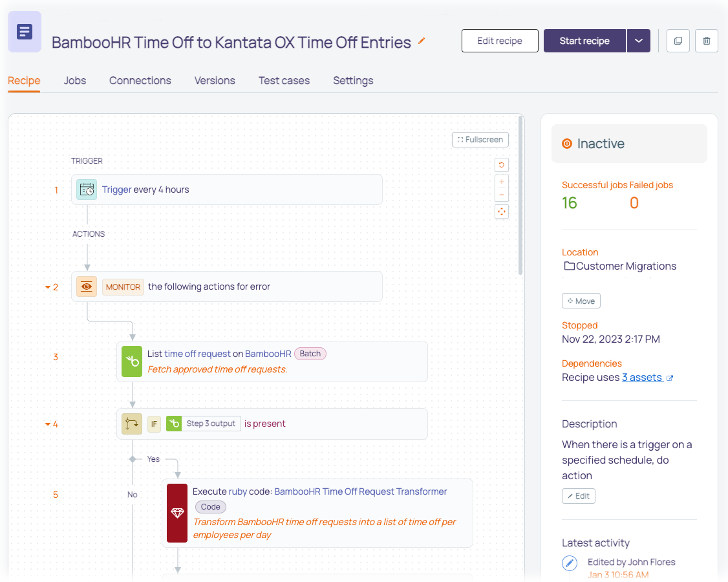Click the scheduler trigger clock icon
The width and height of the screenshot is (728, 582).
click(x=87, y=189)
